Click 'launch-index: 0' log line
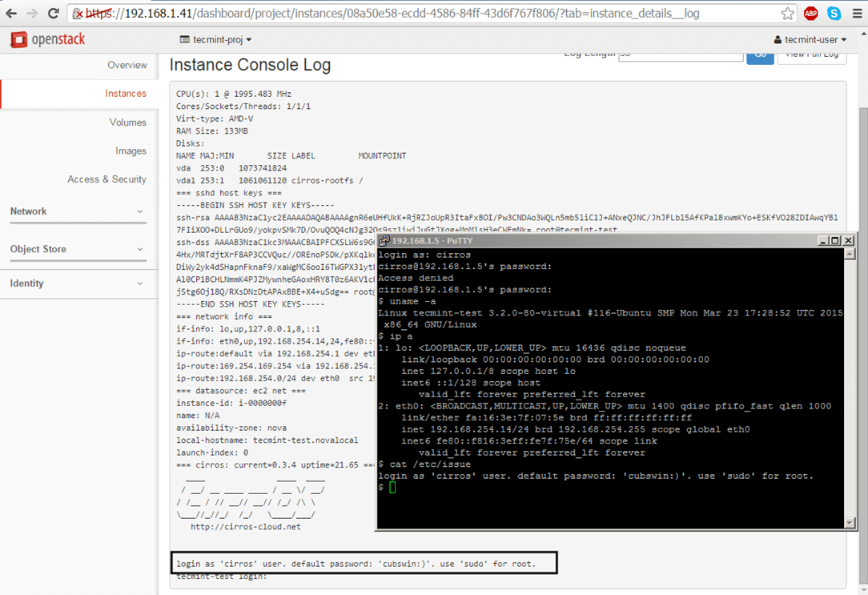The image size is (868, 595). 212,452
